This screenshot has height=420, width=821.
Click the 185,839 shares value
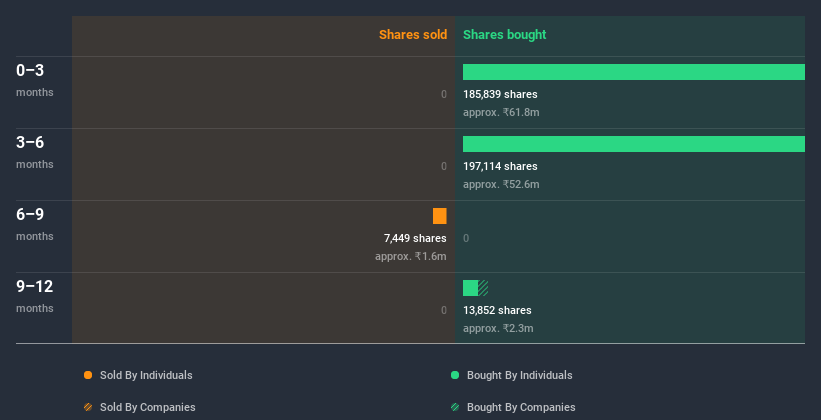pos(500,94)
